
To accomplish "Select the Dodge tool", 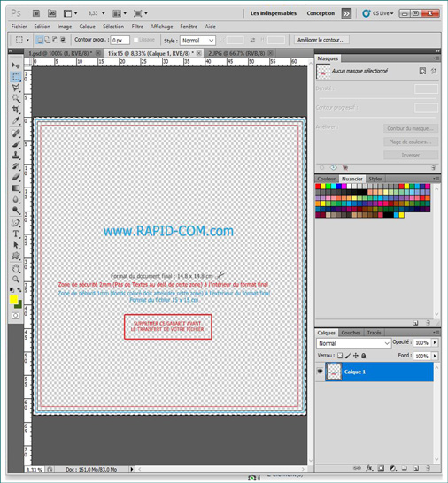I will pos(15,211).
